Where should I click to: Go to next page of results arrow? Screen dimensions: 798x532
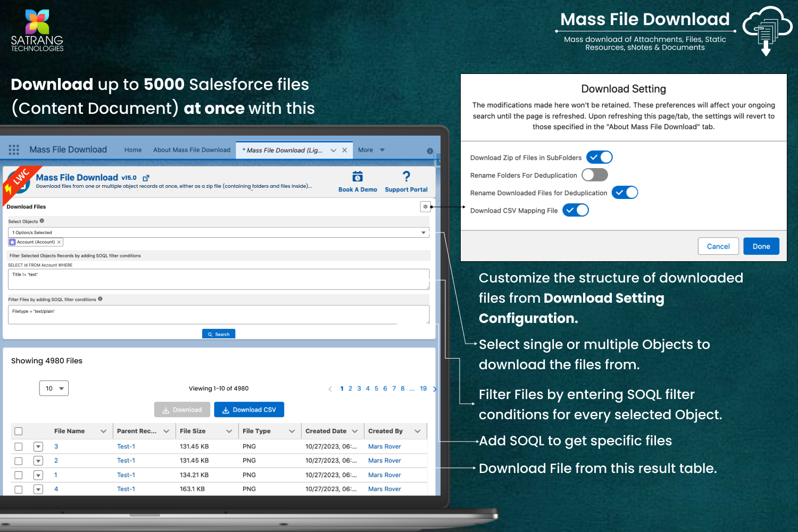coord(435,389)
